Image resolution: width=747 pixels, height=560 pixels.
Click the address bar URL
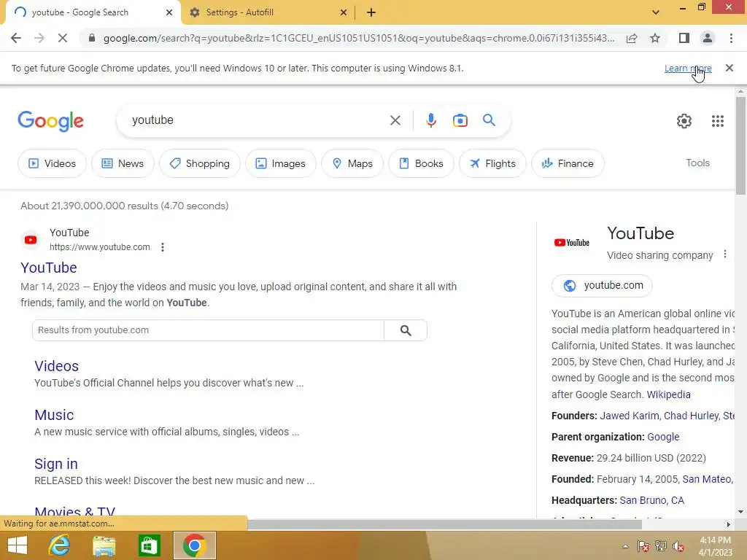[x=358, y=38]
